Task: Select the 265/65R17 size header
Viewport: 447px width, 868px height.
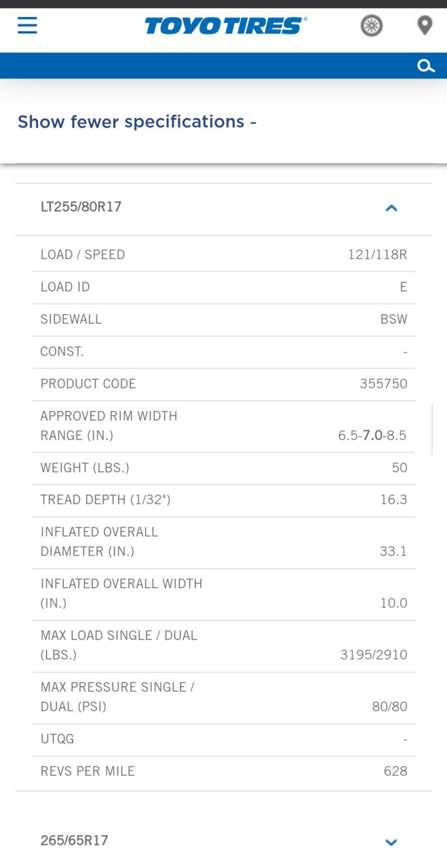Action: click(224, 841)
